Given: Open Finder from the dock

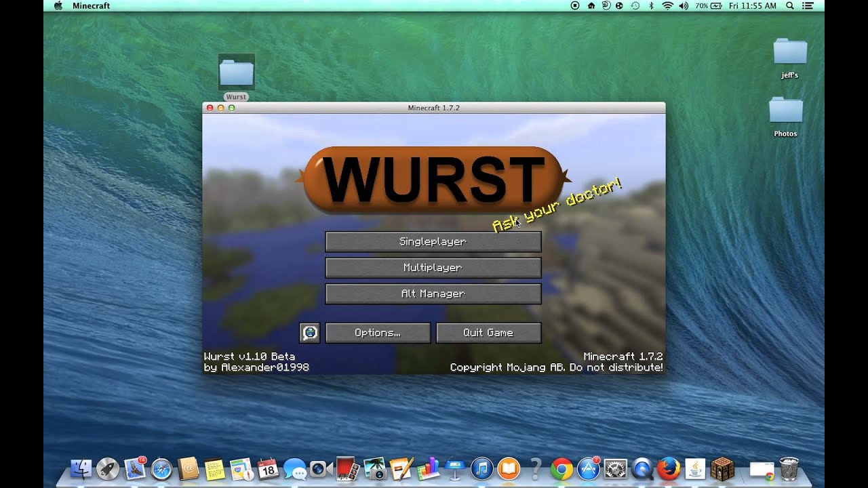Looking at the screenshot, I should click(x=81, y=468).
